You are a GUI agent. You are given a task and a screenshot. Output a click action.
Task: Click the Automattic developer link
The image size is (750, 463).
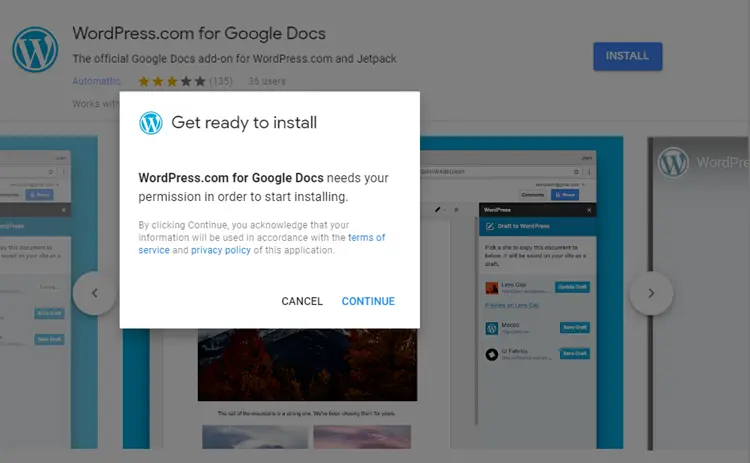(96, 81)
